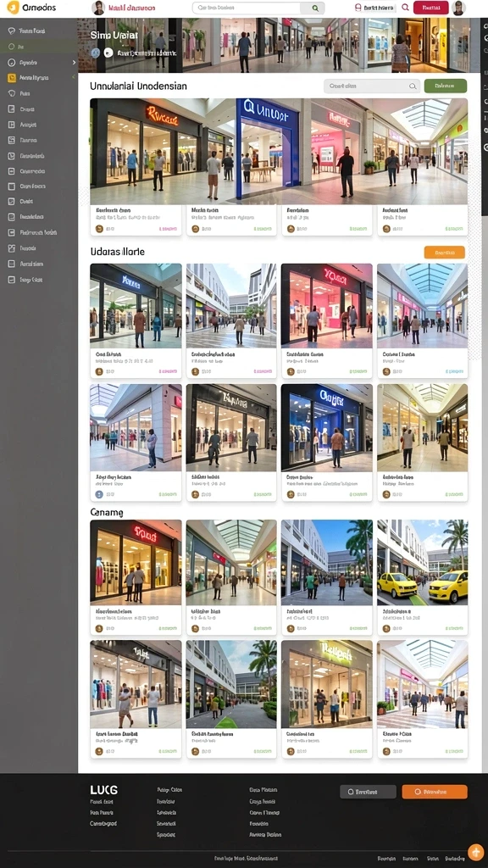Screen dimensions: 488x868
Task: Open the yellow taxis thumbnail in the Cename section
Action: 423,563
